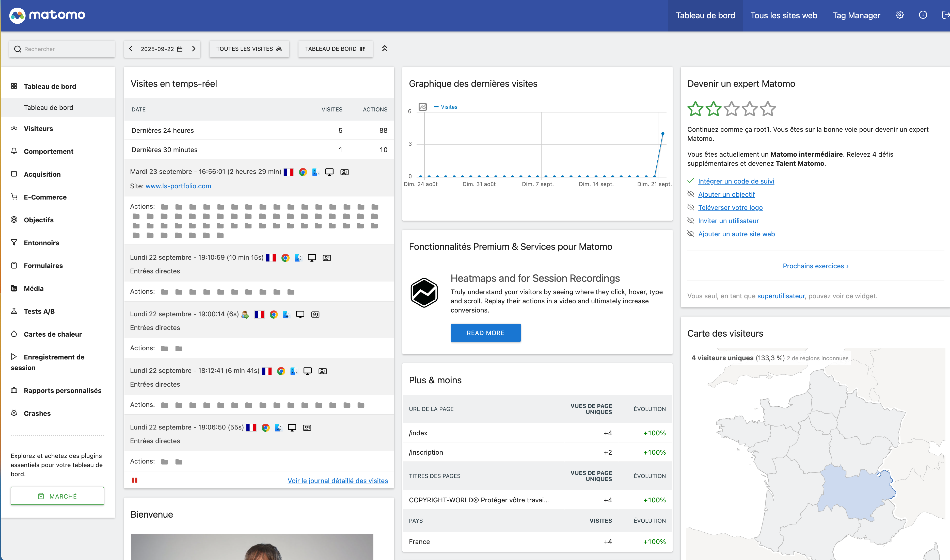950x560 pixels.
Task: Toggle the eye icon beside Inviter un utilisateur
Action: pyautogui.click(x=691, y=220)
